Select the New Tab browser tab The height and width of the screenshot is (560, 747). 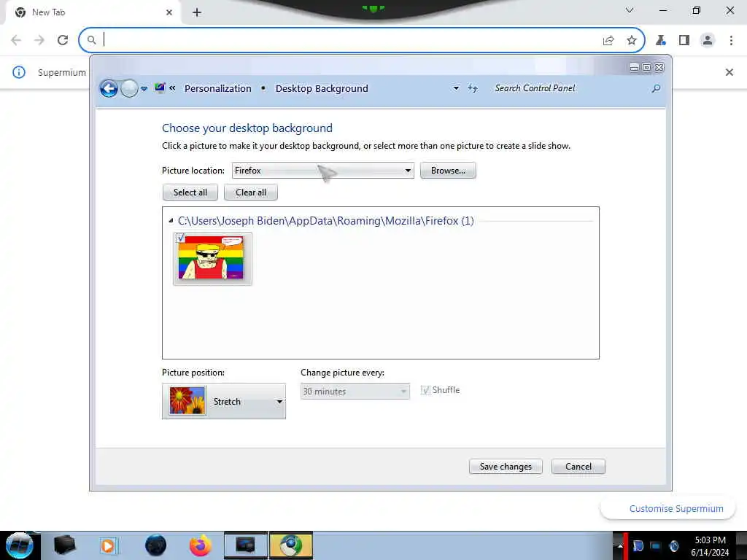(x=93, y=12)
